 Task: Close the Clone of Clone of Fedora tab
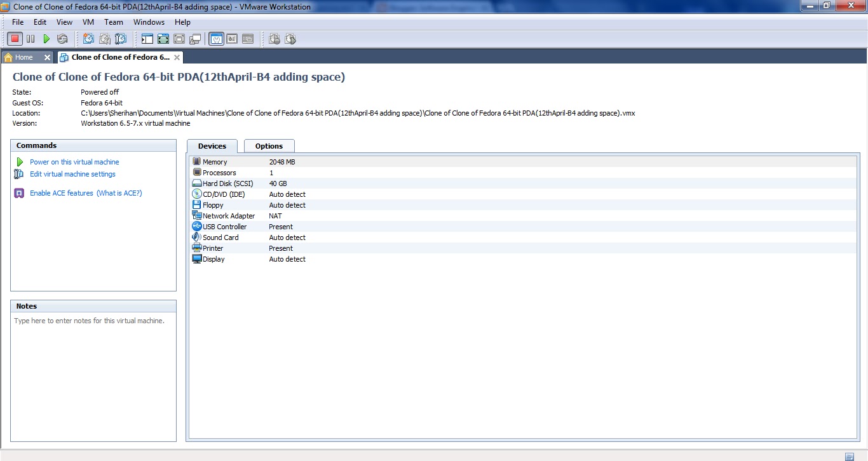coord(177,57)
